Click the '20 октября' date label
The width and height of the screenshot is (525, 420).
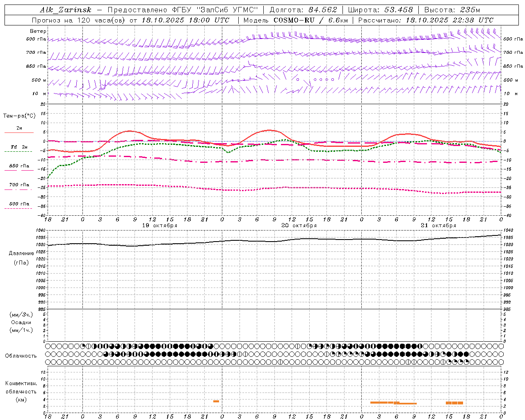coord(299,226)
